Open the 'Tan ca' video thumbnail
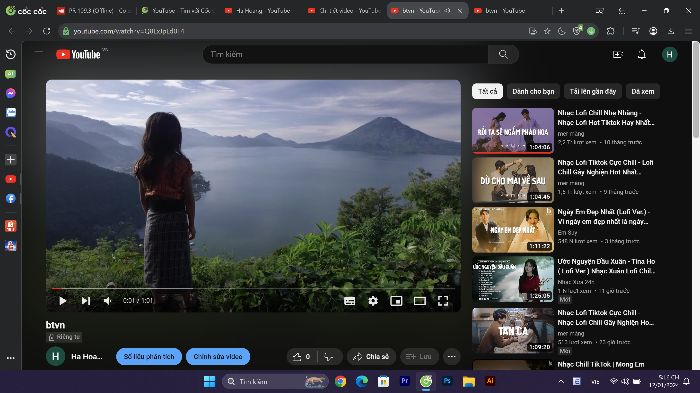 (x=513, y=331)
